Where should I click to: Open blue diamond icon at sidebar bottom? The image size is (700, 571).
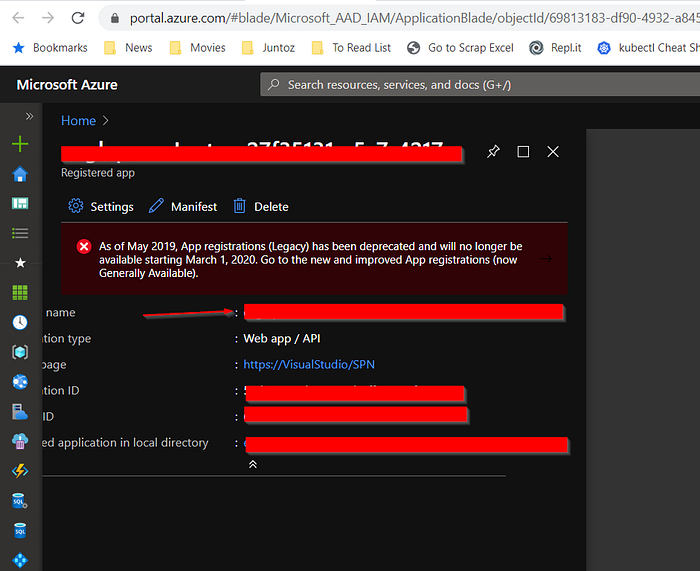[x=20, y=560]
